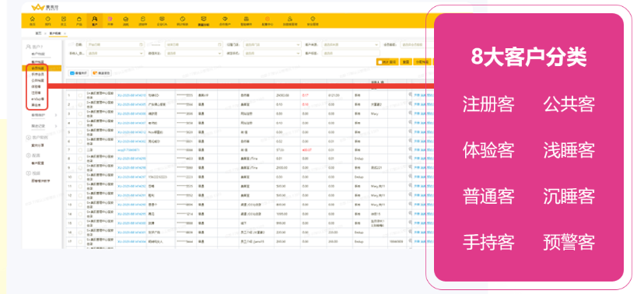644x294 pixels.
Task: Open customer link XU-2020-881414310 in row 1
Action: [131, 95]
